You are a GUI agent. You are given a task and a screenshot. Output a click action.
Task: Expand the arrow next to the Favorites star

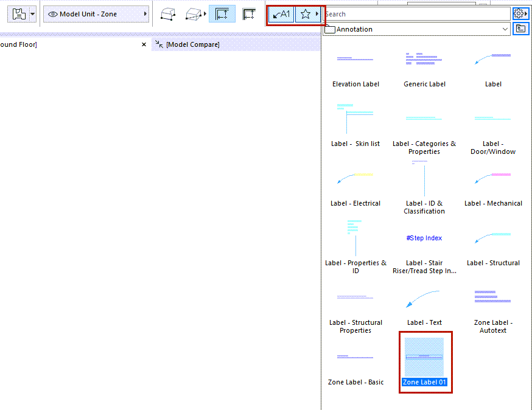point(317,14)
